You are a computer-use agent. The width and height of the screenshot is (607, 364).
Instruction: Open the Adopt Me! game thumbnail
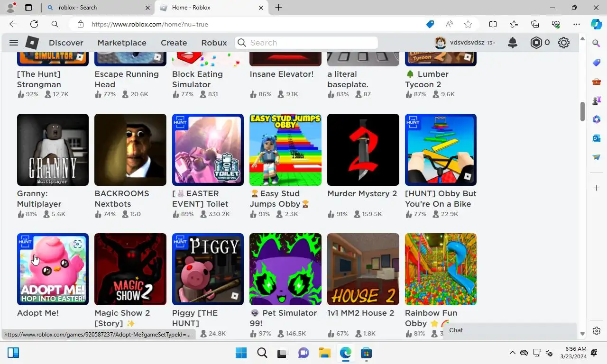[x=53, y=269]
